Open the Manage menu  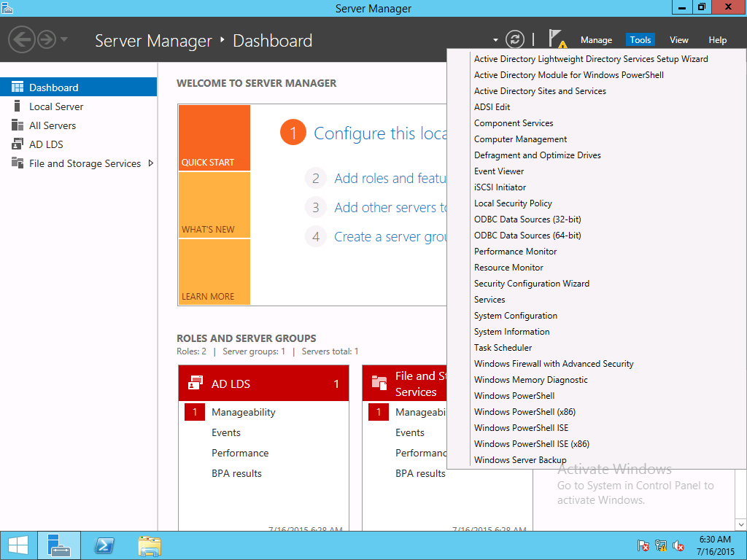596,40
